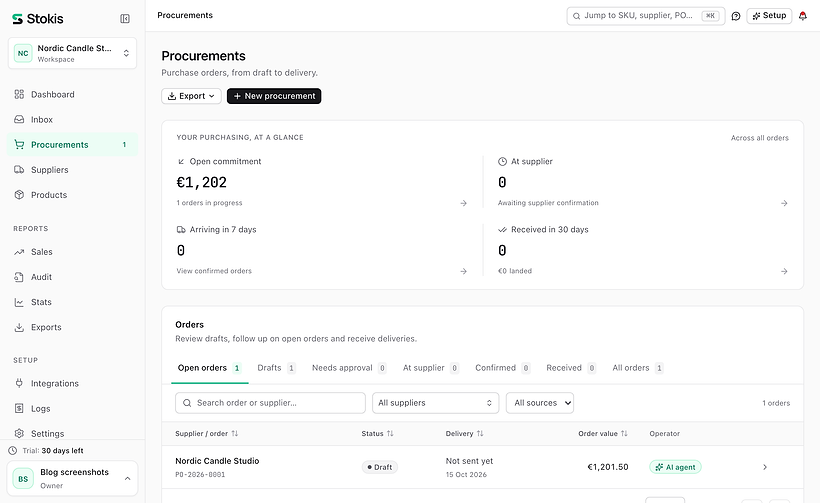Click the €1,201.50 order value
The width and height of the screenshot is (820, 503).
pyautogui.click(x=608, y=467)
